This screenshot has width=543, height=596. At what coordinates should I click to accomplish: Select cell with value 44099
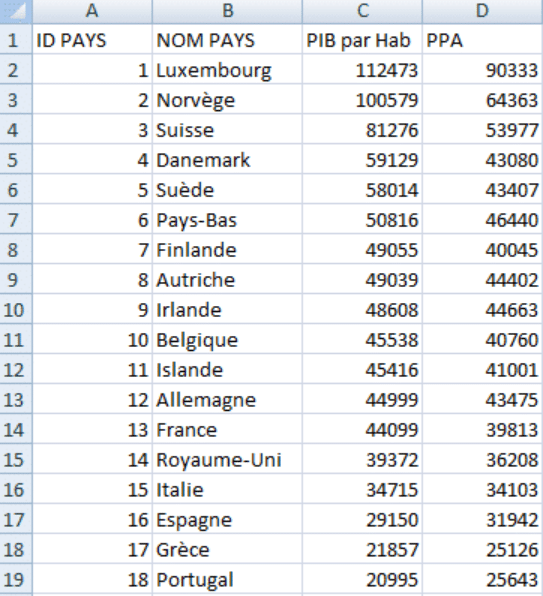[x=362, y=430]
